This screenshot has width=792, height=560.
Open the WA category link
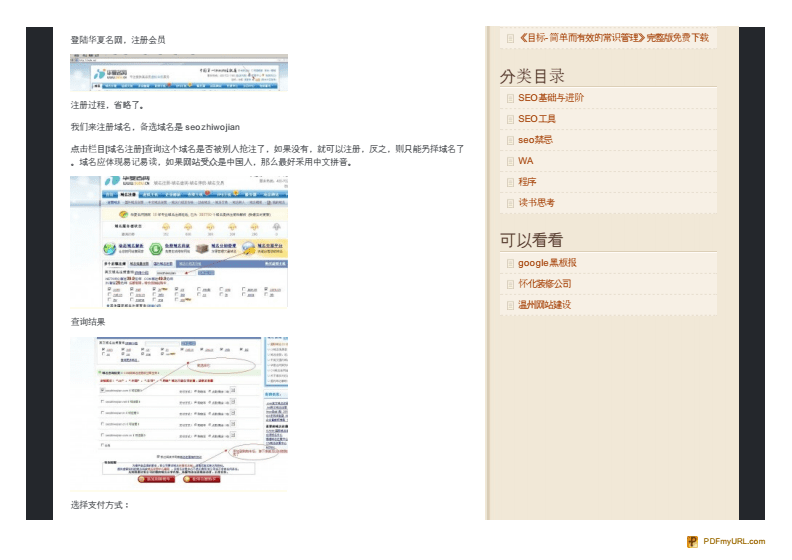point(525,161)
